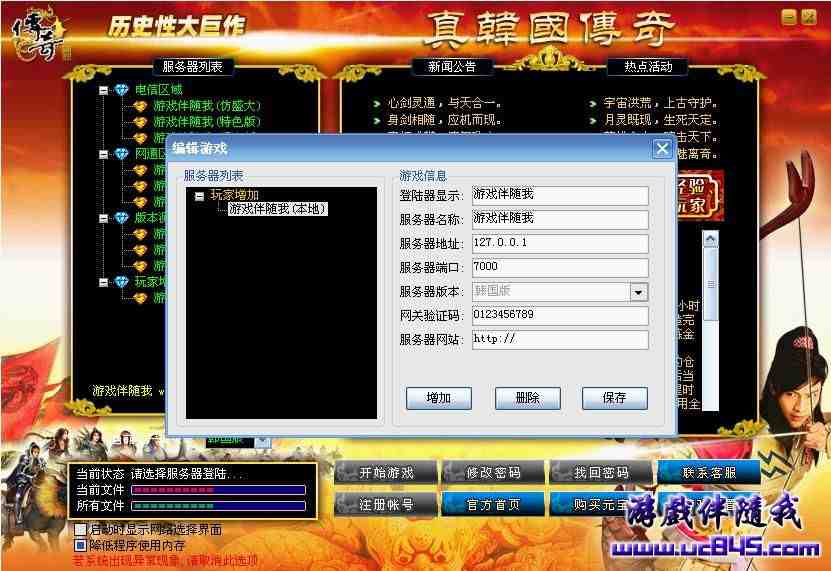Open the 服务器版本 dropdown
This screenshot has height=571, width=831.
[638, 292]
